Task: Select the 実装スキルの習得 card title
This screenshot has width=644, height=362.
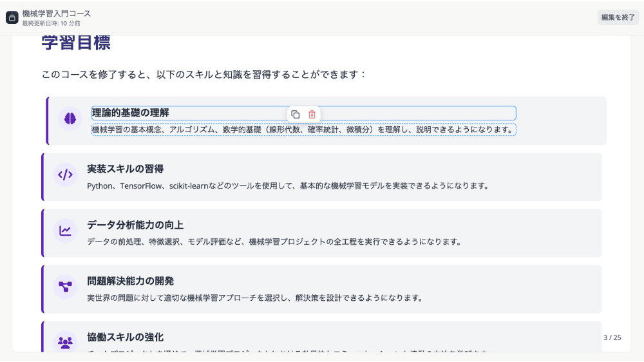Action: (126, 169)
